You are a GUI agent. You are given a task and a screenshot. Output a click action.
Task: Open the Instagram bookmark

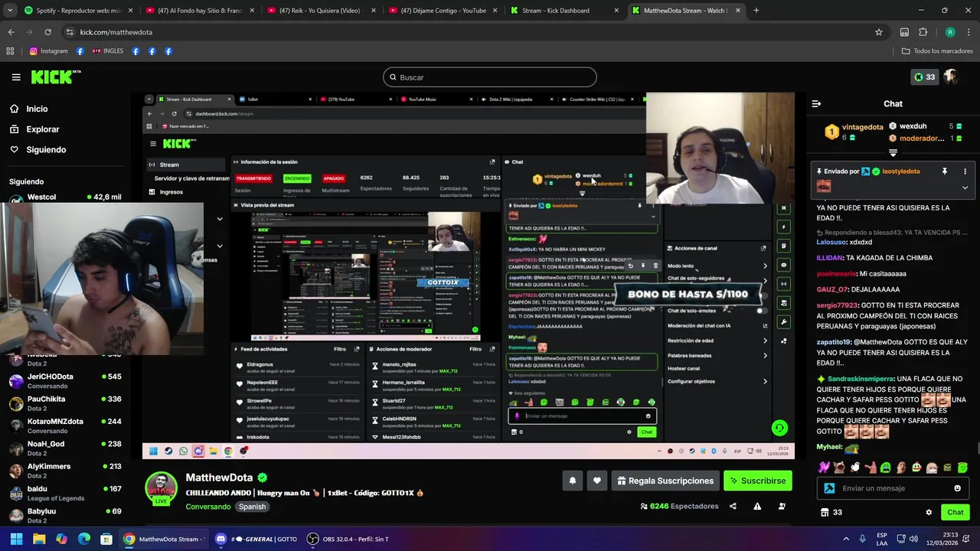coord(49,51)
